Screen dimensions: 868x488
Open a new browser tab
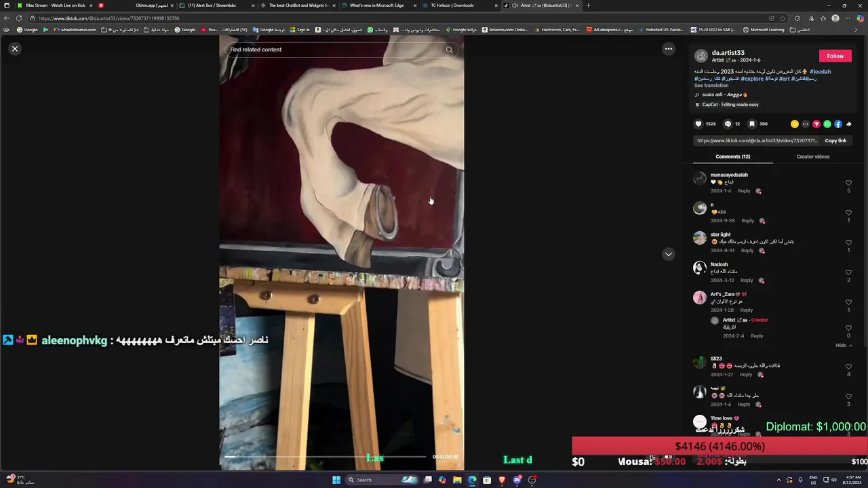pos(588,5)
